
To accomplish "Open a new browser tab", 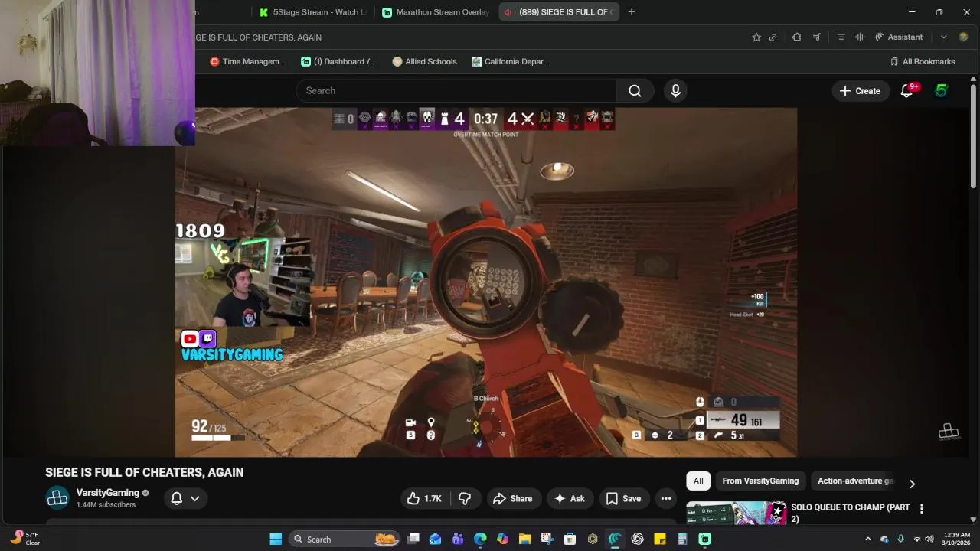I will click(x=631, y=12).
